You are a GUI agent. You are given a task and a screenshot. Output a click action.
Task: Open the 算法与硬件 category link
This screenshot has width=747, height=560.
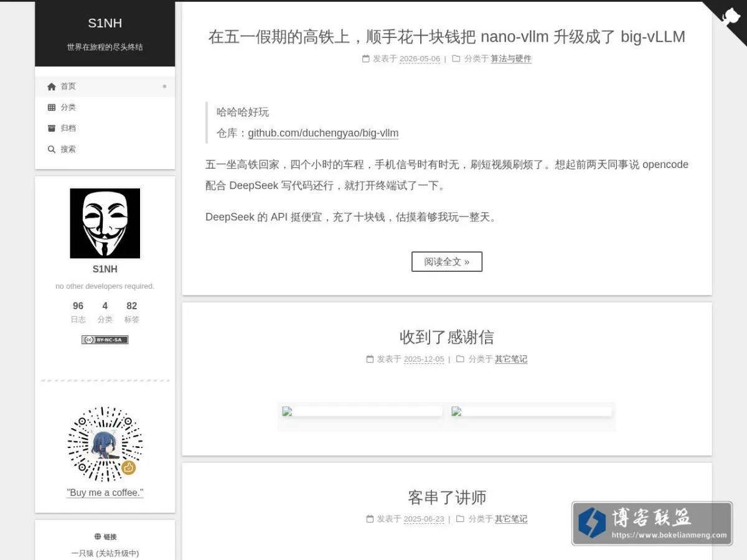(511, 59)
